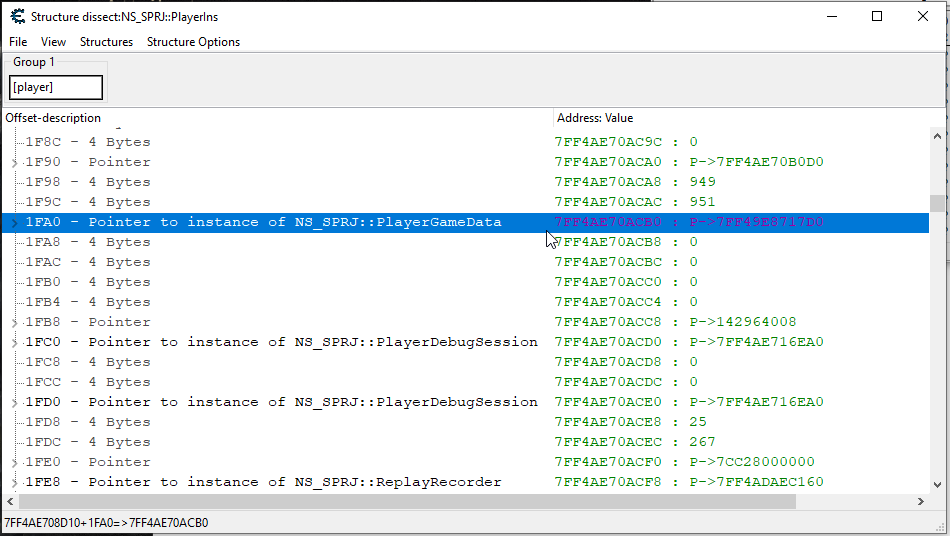Open the Structures menu
950x536 pixels.
click(x=106, y=42)
